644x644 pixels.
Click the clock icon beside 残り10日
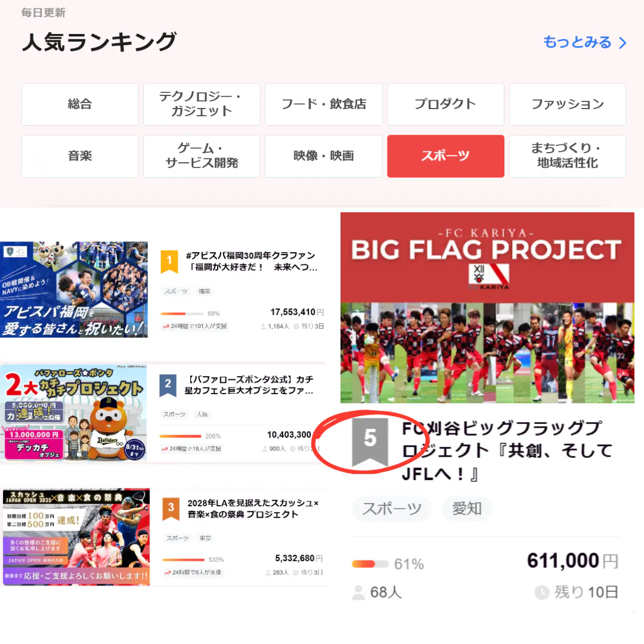click(x=541, y=592)
